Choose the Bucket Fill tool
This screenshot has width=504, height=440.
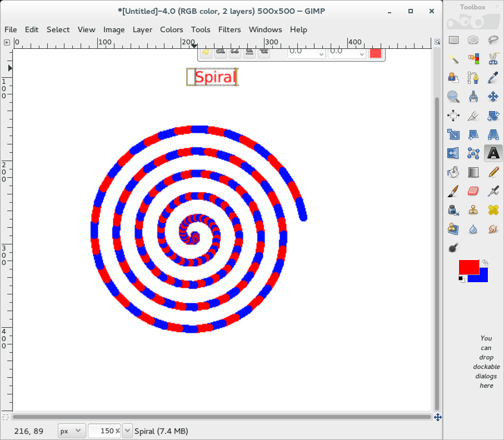[454, 172]
